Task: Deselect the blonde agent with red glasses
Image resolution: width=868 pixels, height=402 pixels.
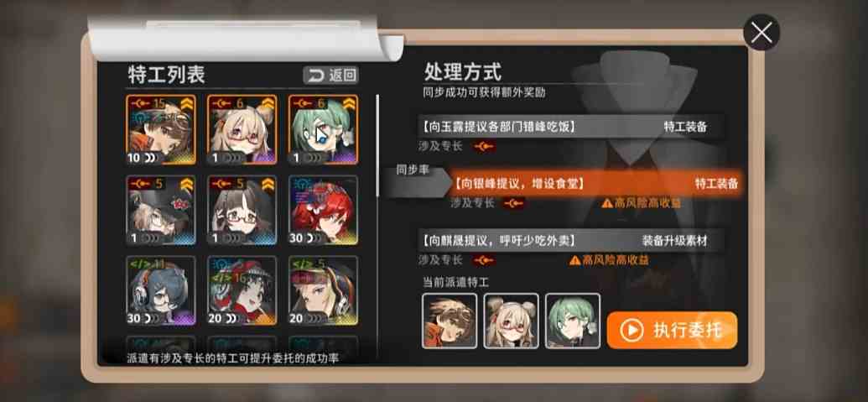Action: pos(242,129)
